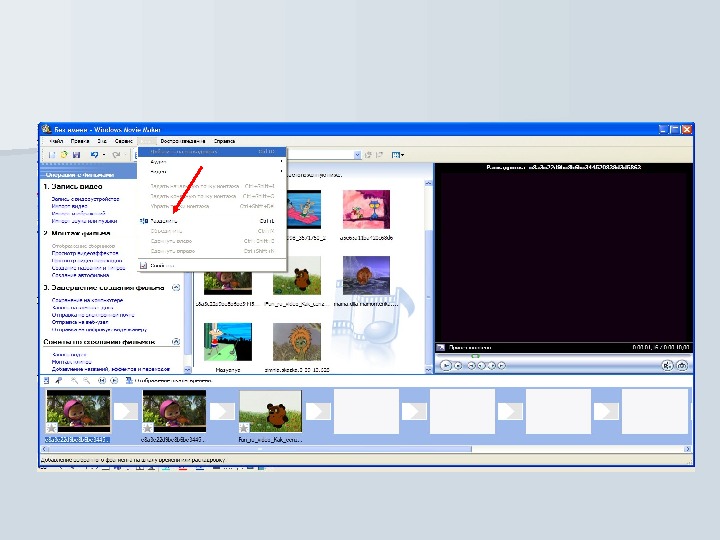Select the rabbit on pink mat thumbnail
Screen dimensions: 720x540
304,209
